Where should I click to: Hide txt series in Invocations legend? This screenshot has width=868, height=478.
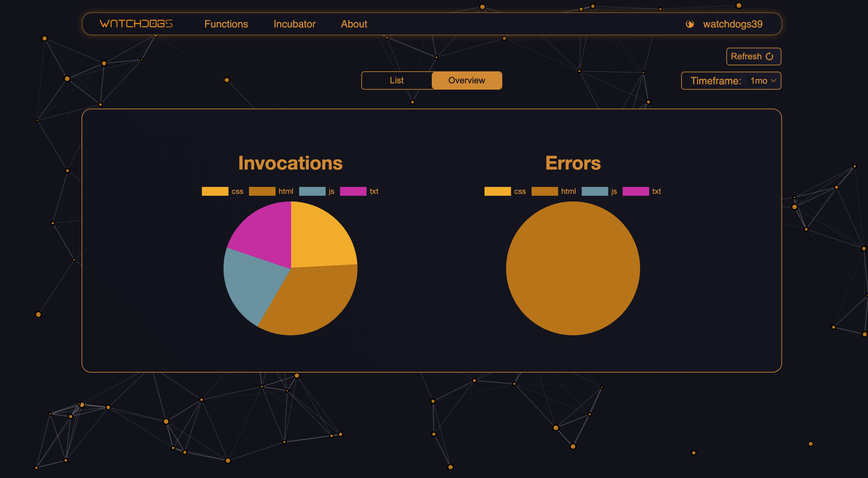coord(353,191)
